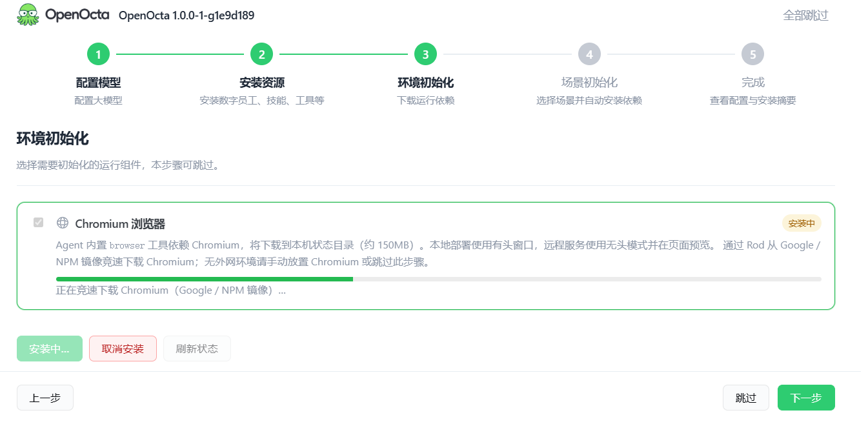Click the 完成 step label
Viewport: 868px width, 426px height.
coord(752,83)
